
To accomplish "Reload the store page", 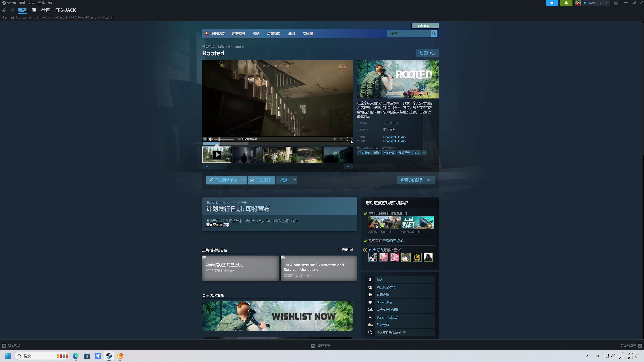I will click(x=4, y=17).
